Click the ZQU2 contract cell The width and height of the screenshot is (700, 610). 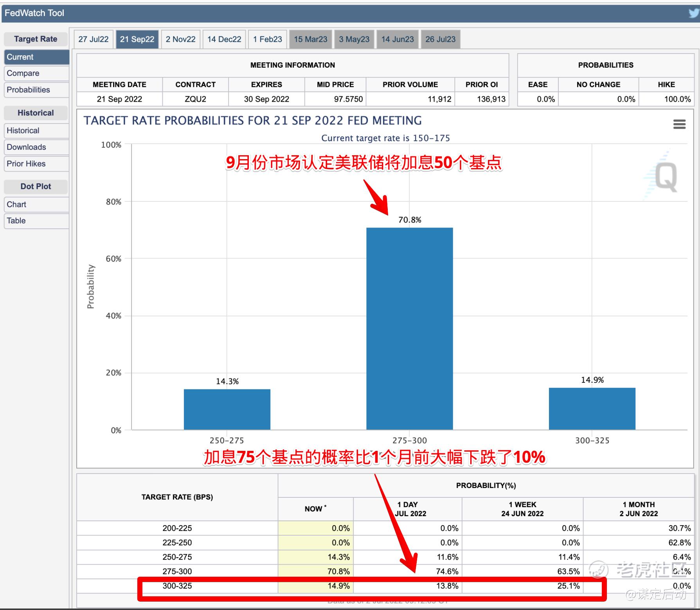pyautogui.click(x=195, y=99)
